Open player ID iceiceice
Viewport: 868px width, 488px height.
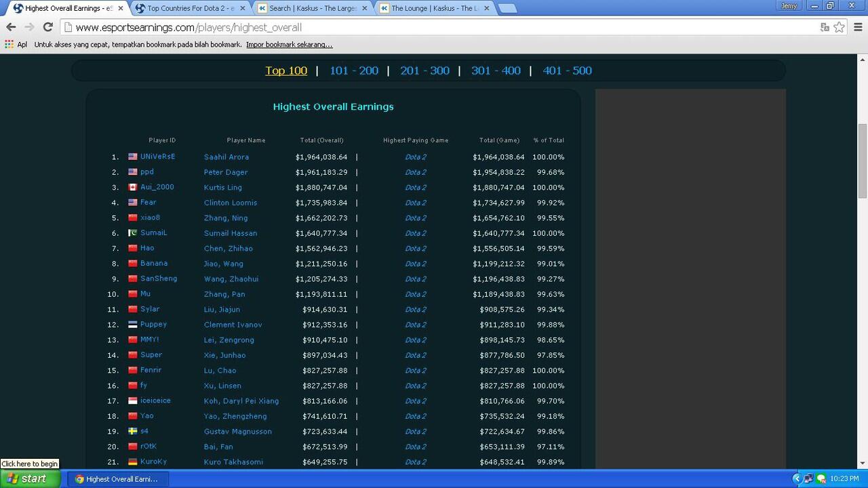pyautogui.click(x=156, y=401)
